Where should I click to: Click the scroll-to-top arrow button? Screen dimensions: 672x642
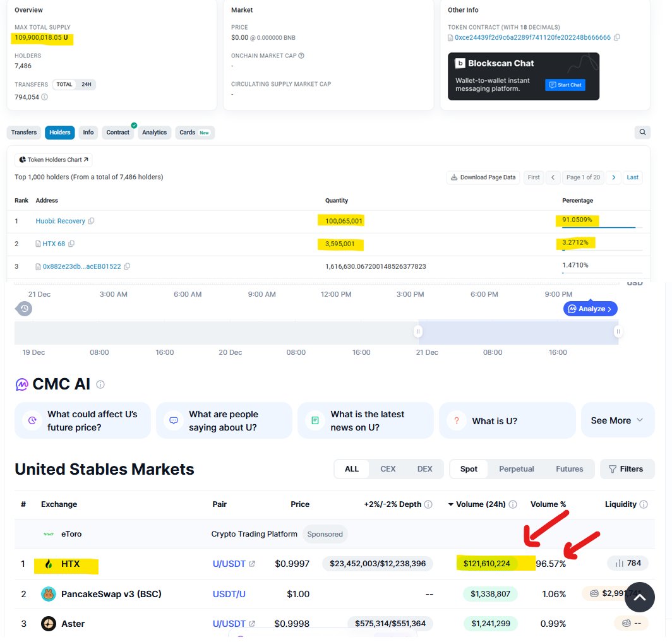tap(639, 597)
